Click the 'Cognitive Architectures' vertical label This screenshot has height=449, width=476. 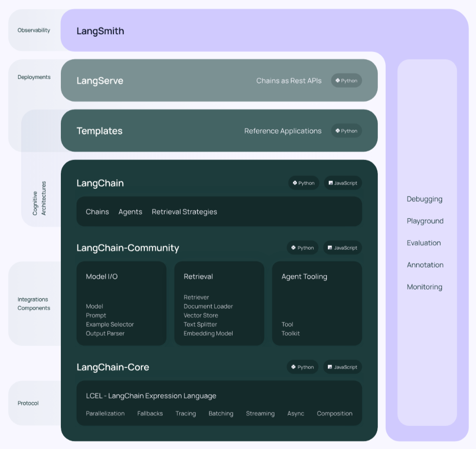click(x=39, y=199)
